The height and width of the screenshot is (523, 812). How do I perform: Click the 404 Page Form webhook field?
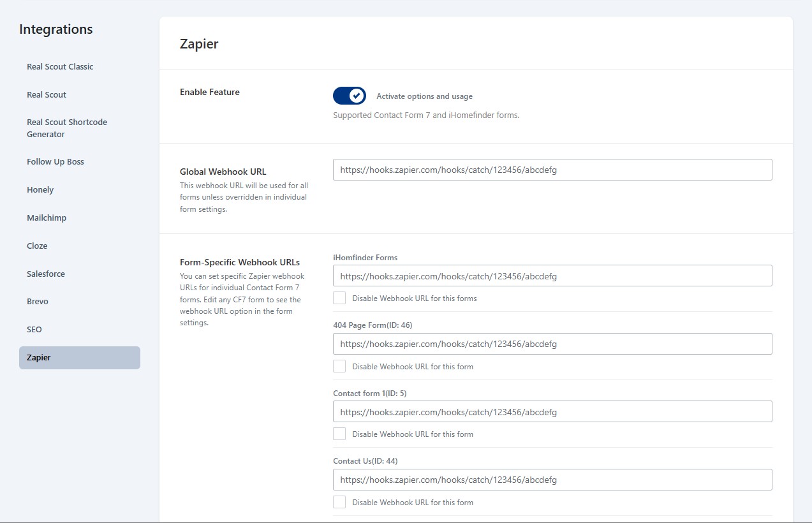(552, 344)
